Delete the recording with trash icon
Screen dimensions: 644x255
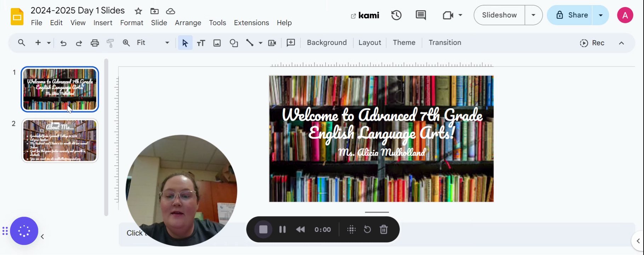point(384,229)
